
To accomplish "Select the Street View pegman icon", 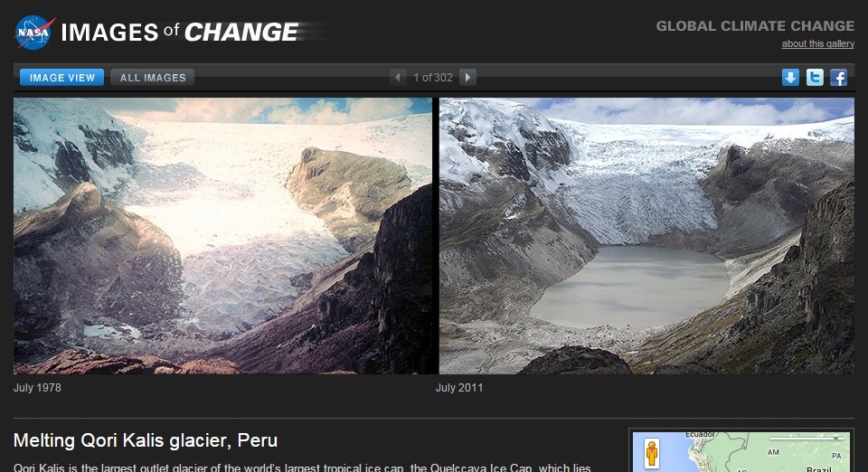I will [x=652, y=453].
